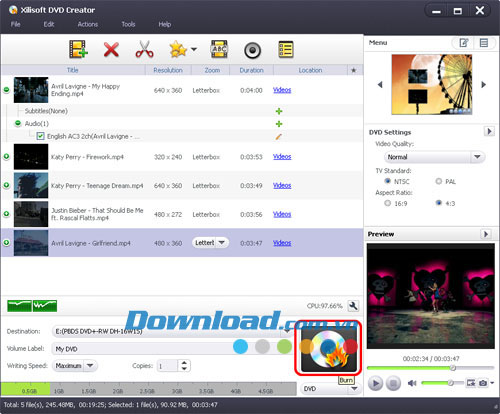The width and height of the screenshot is (500, 414).
Task: Open Videos link for Girlfriend.mp4
Action: pyautogui.click(x=282, y=243)
